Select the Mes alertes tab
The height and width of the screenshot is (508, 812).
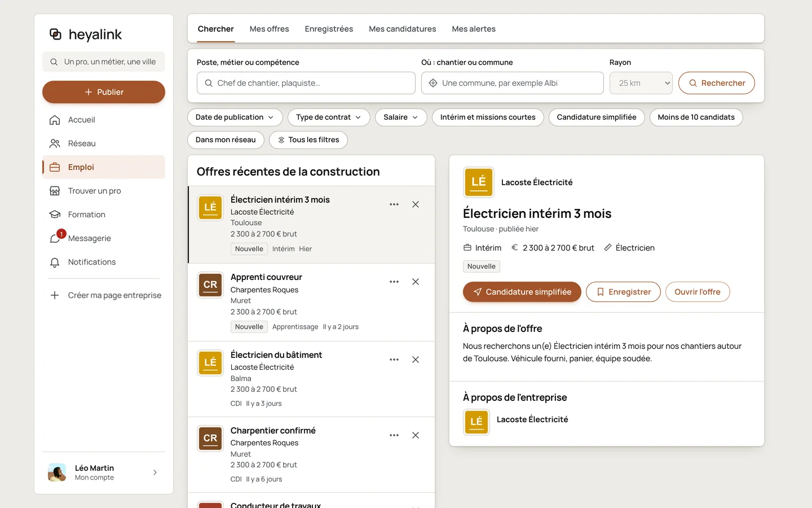[x=474, y=29]
